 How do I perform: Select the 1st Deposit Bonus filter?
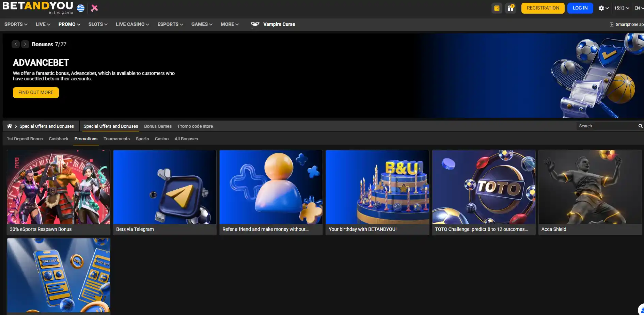click(25, 139)
